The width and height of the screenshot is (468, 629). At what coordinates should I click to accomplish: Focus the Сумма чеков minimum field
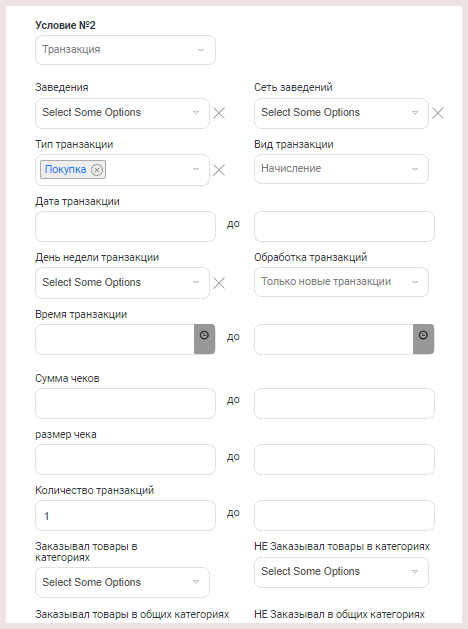click(x=125, y=403)
